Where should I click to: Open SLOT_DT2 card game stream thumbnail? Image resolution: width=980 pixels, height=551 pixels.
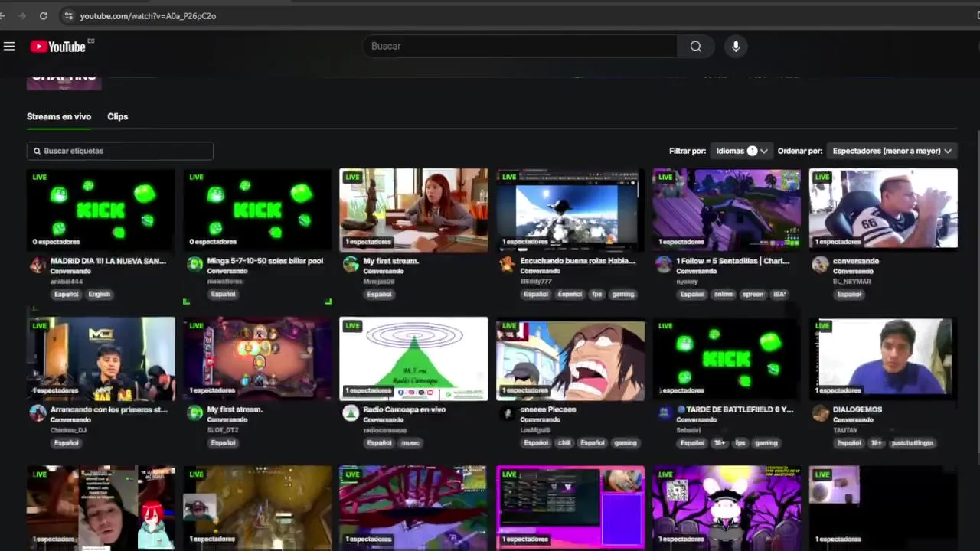coord(257,358)
